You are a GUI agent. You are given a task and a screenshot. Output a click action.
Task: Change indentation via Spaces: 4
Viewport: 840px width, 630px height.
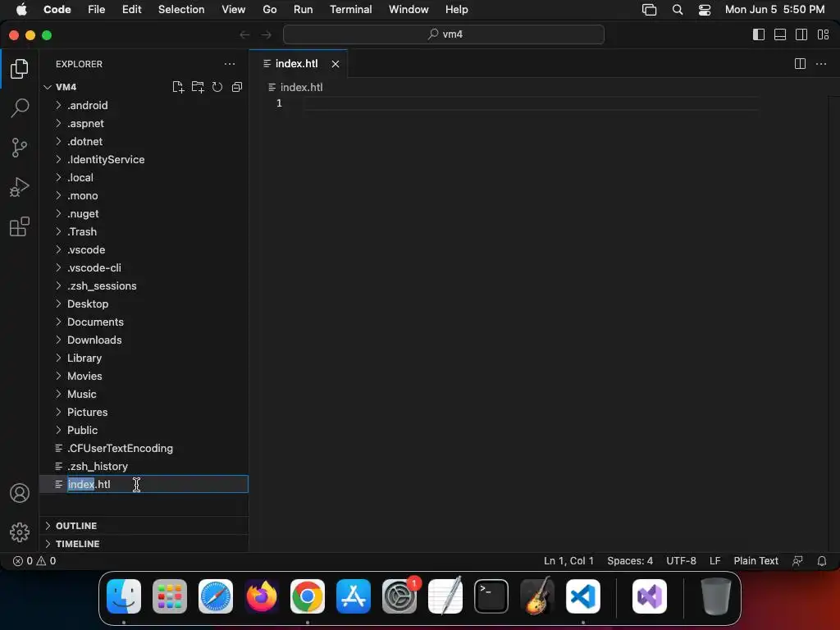[x=630, y=561]
